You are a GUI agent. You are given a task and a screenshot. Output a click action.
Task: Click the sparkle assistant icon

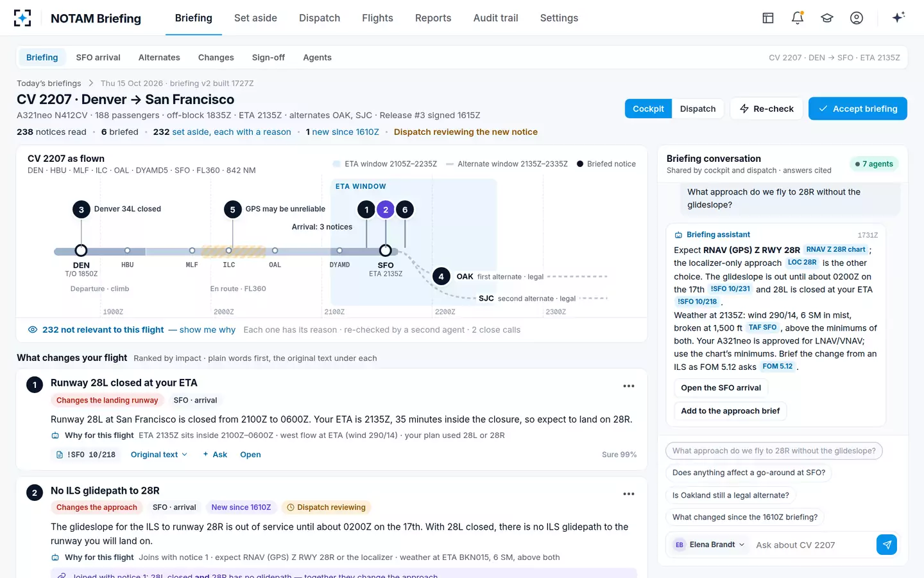point(898,17)
